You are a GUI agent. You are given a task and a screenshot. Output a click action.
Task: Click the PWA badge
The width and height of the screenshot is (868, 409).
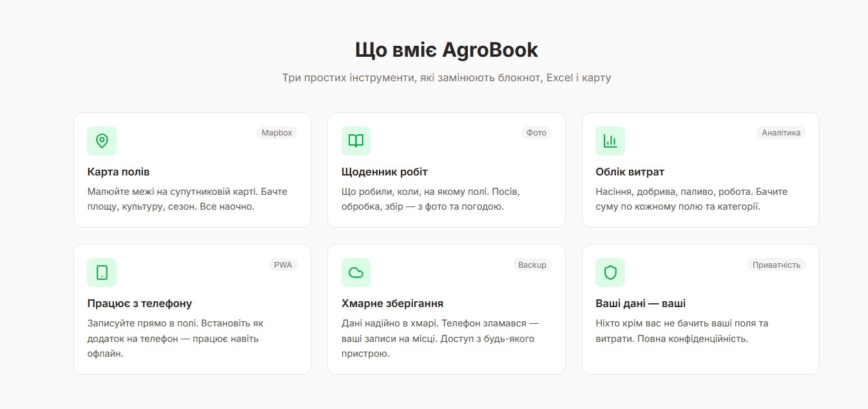283,264
